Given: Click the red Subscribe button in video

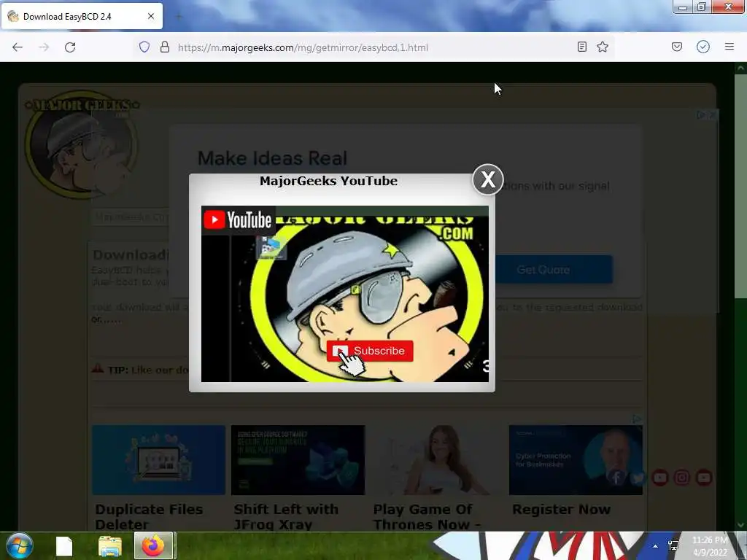Looking at the screenshot, I should (370, 351).
